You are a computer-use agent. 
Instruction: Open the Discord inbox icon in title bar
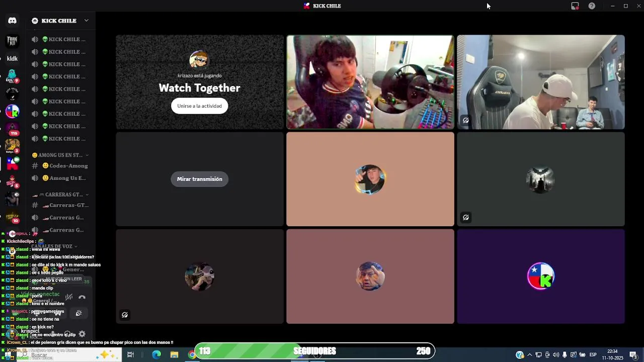(575, 6)
